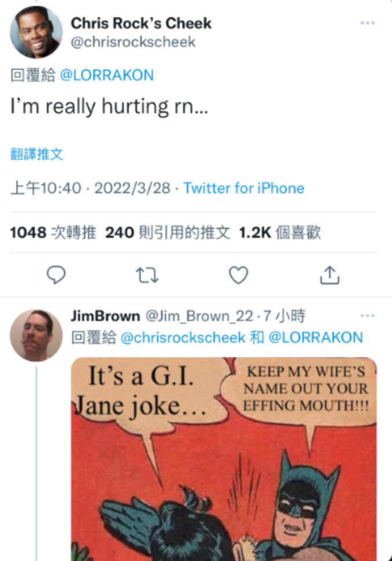This screenshot has width=392, height=561.
Task: Click the retweet arrows icon
Action: tap(147, 275)
